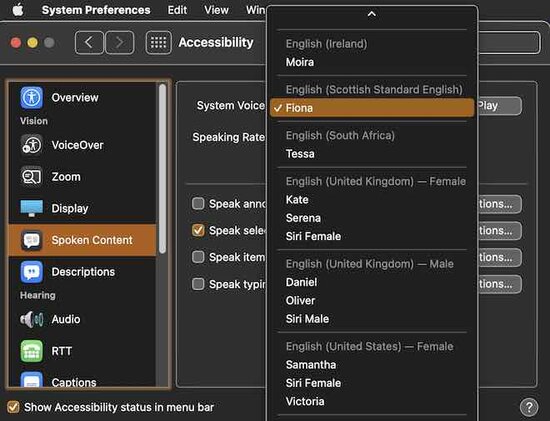Choose Kate voice
Image resolution: width=550 pixels, height=421 pixels.
tap(372, 200)
